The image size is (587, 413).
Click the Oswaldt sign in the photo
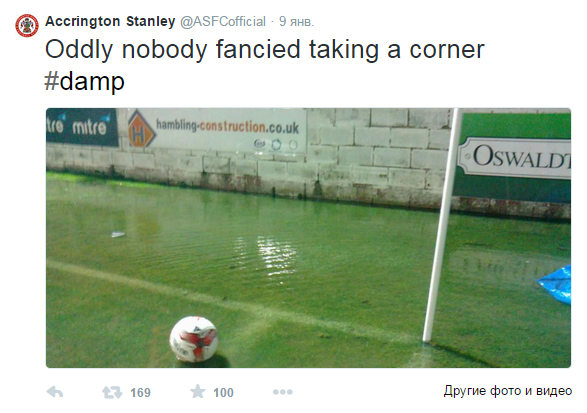[515, 158]
